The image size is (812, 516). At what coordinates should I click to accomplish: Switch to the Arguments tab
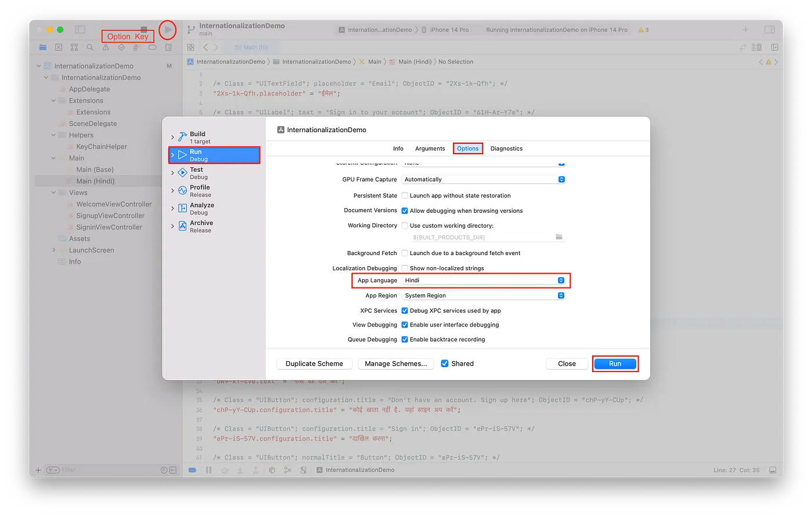point(430,149)
